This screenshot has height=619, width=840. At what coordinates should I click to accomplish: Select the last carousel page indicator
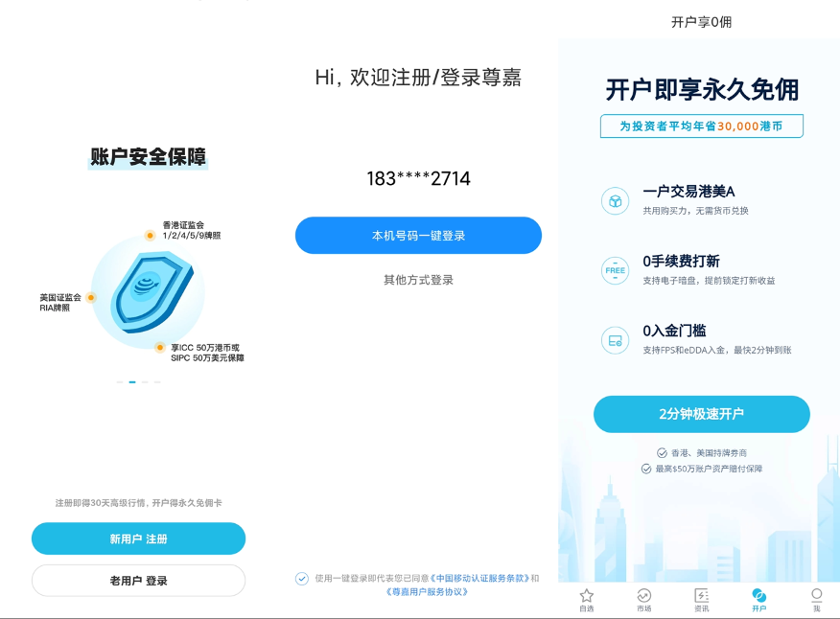coord(157,381)
